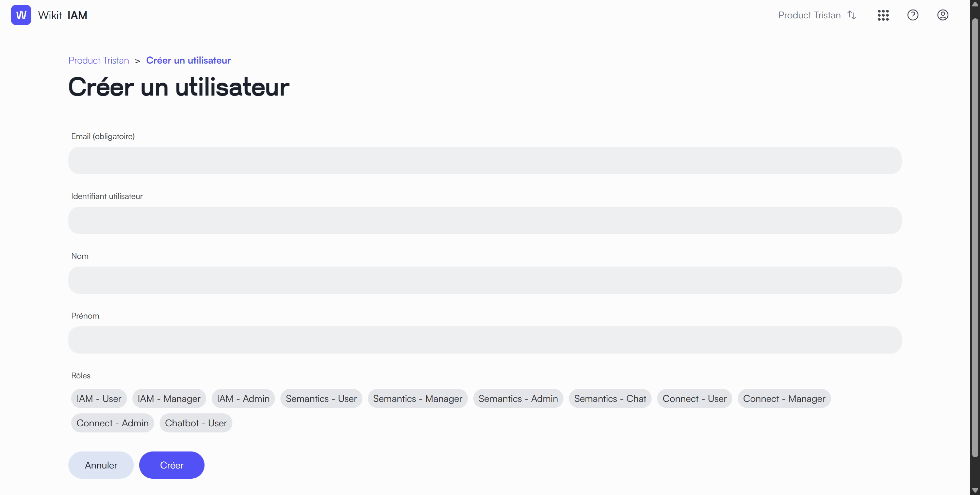The height and width of the screenshot is (495, 980).
Task: Click the Créer un utilisateur breadcrumb
Action: tap(188, 61)
